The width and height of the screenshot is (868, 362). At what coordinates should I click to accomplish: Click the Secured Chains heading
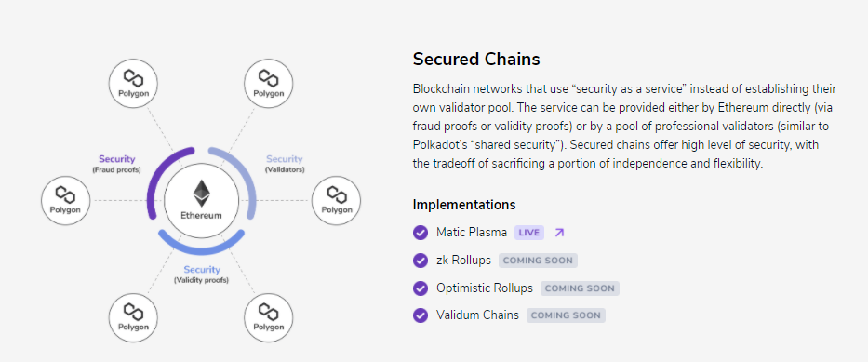pyautogui.click(x=476, y=59)
